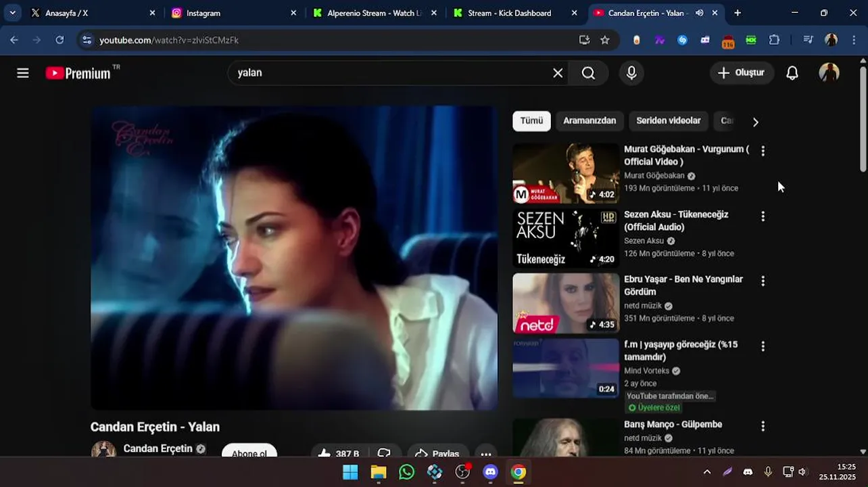The image size is (868, 487).
Task: Close the Instagram tab
Action: [x=293, y=13]
